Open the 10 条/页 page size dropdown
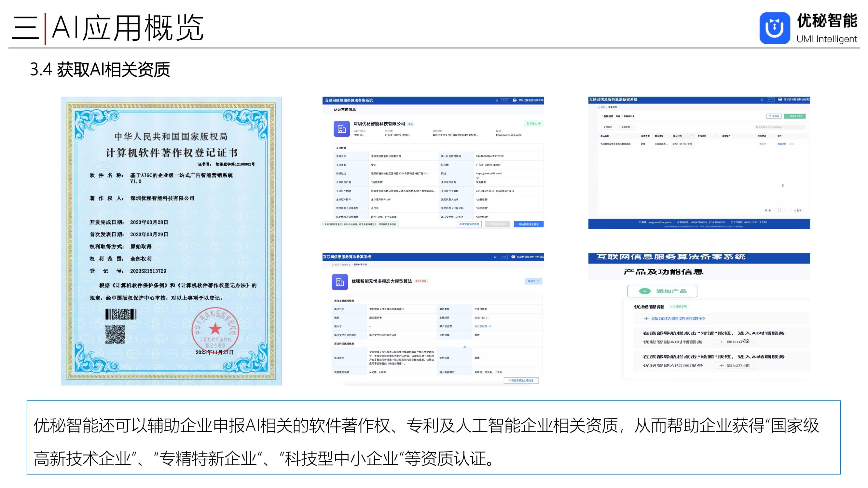The width and height of the screenshot is (868, 488). (799, 210)
